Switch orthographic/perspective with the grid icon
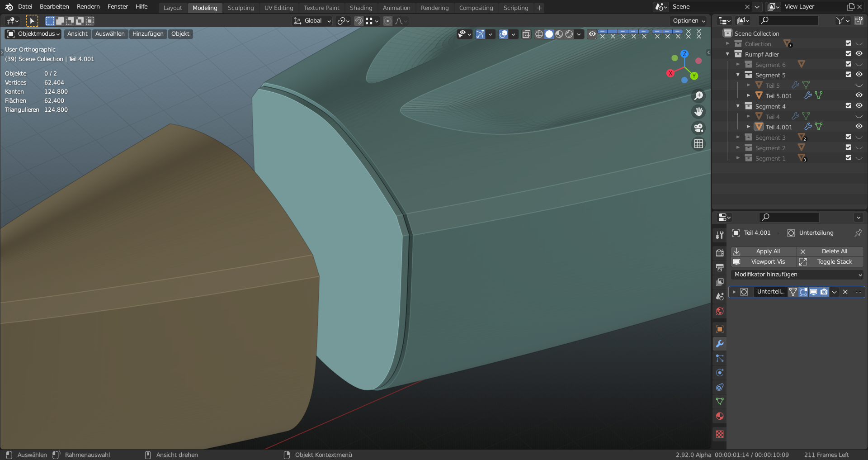The width and height of the screenshot is (868, 460). click(x=698, y=143)
